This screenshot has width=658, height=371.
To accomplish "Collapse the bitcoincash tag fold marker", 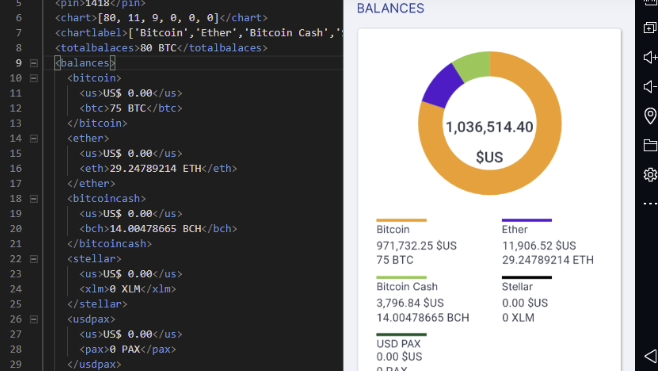I will coord(34,199).
